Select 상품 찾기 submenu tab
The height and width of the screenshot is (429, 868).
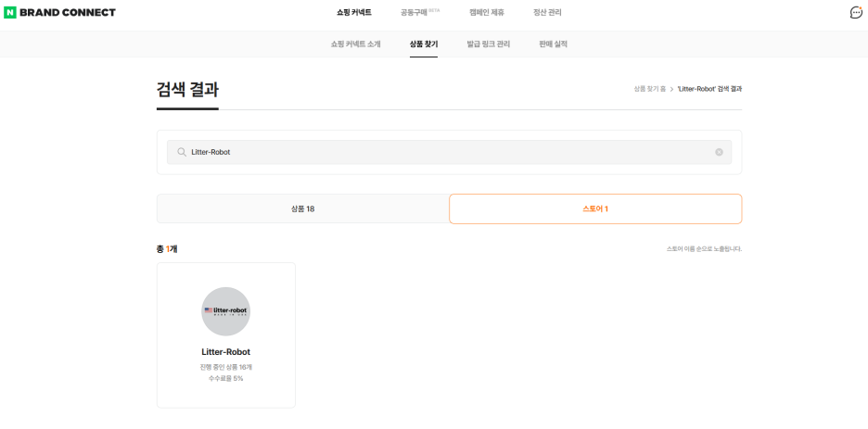tap(424, 44)
